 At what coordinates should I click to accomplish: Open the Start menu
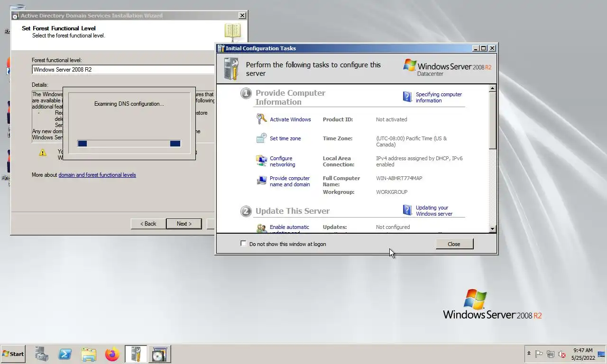[13, 354]
